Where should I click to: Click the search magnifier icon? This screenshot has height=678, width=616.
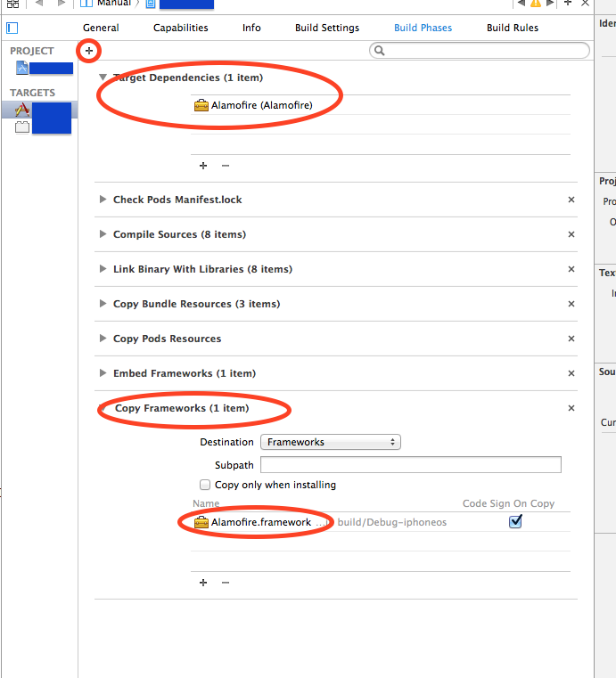(x=380, y=51)
